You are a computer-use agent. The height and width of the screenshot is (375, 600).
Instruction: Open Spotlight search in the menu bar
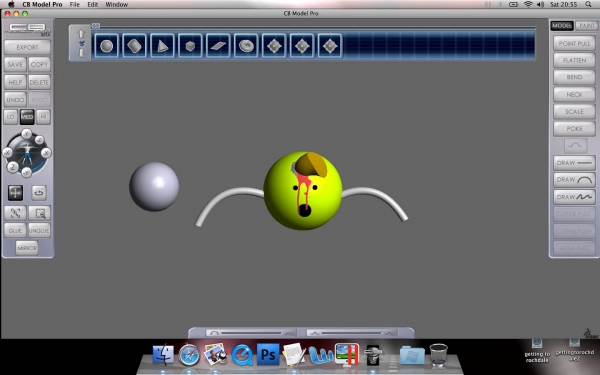tap(588, 4)
